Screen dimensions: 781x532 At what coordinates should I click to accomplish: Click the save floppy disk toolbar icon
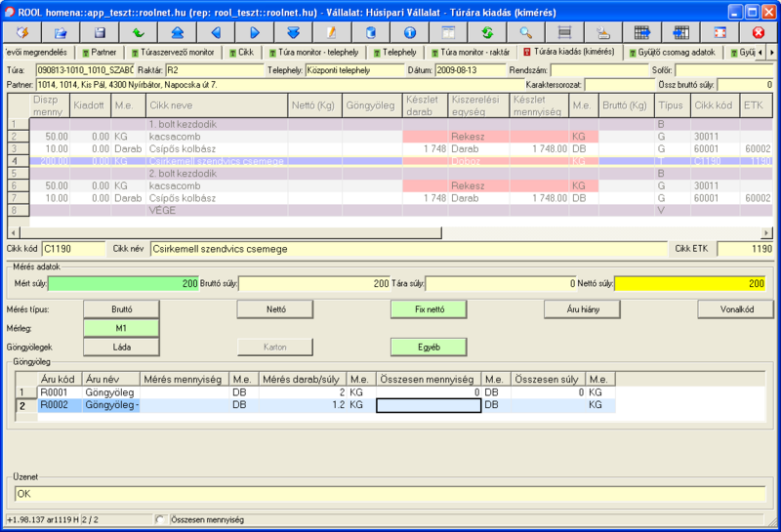99,33
